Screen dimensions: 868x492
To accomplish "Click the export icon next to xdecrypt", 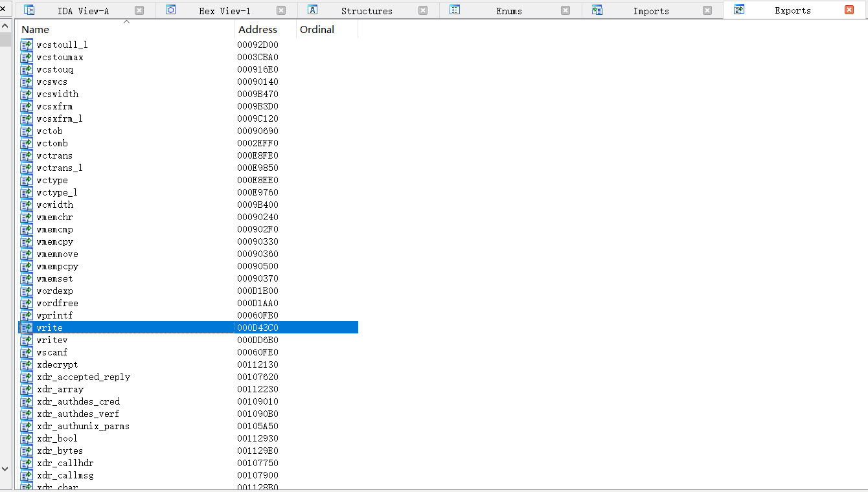I will 27,364.
